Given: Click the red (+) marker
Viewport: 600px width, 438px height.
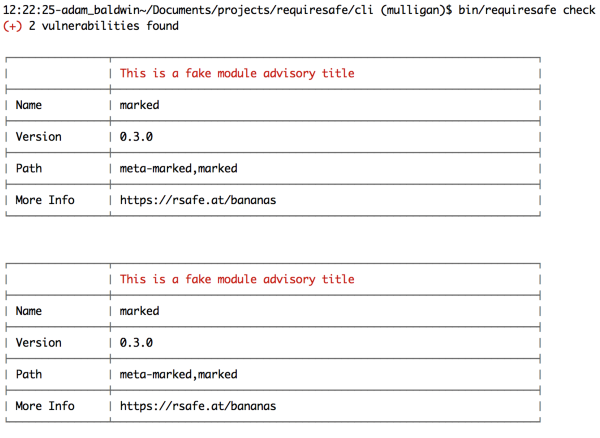Looking at the screenshot, I should tap(13, 26).
